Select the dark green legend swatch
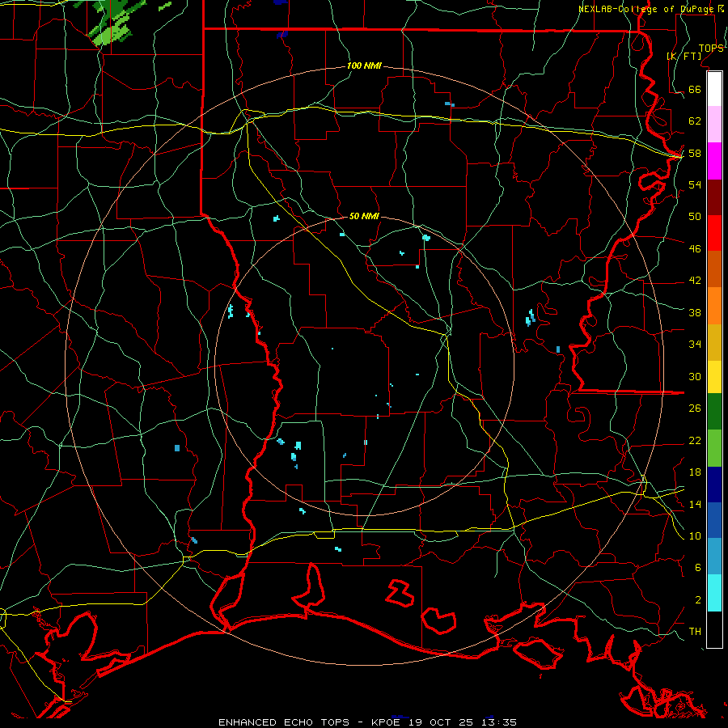728x728 pixels. click(714, 412)
